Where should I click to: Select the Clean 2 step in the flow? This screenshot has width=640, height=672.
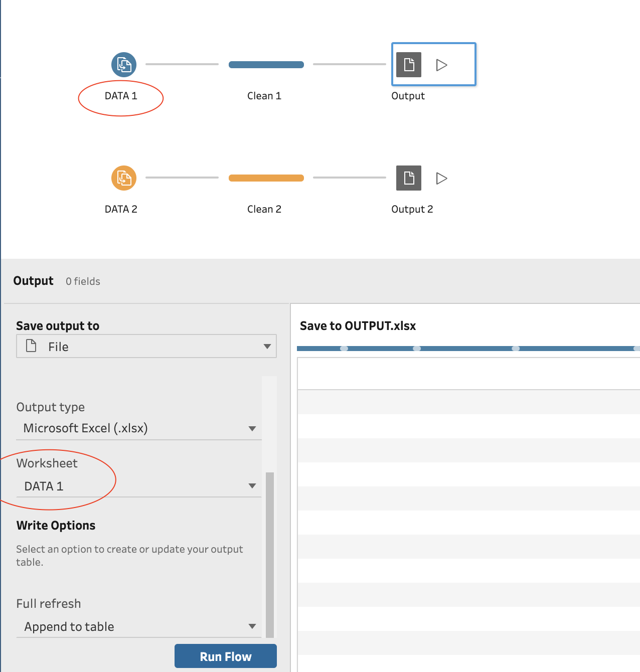(266, 178)
